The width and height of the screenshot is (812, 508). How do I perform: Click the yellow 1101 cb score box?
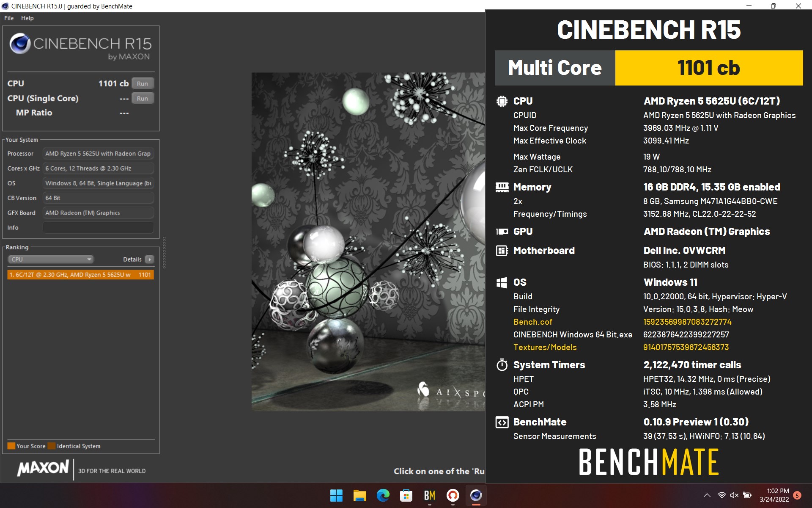click(709, 68)
